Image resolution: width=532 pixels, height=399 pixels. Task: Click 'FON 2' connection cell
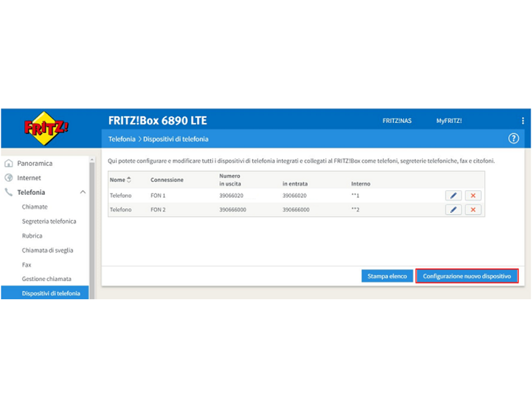[158, 209]
